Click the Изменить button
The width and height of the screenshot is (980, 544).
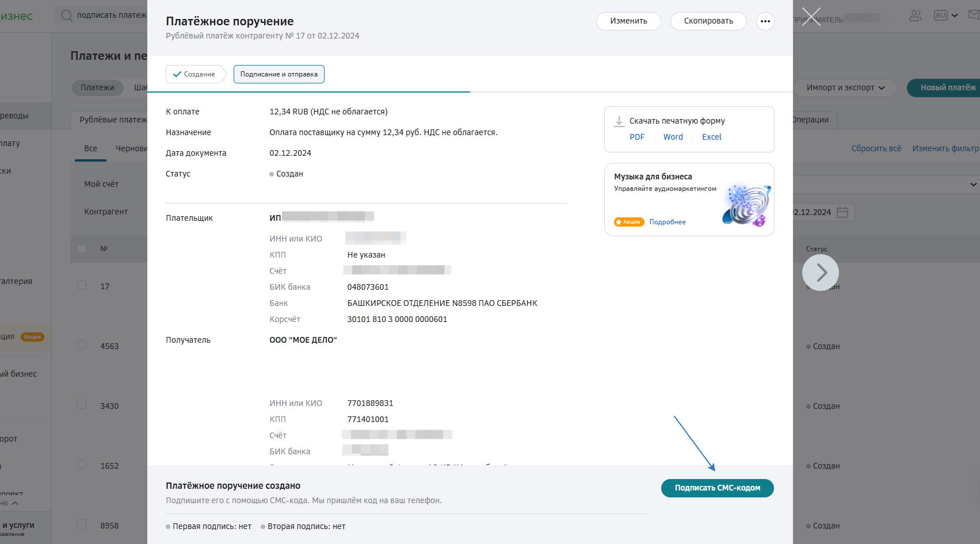click(x=628, y=21)
